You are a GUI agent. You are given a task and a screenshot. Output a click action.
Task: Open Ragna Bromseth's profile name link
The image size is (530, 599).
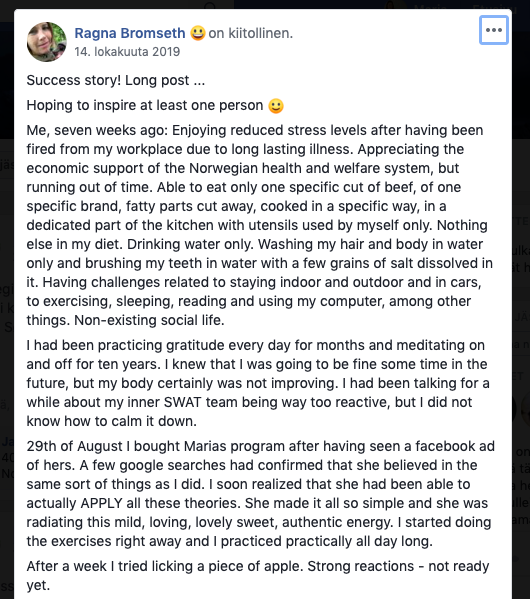tap(130, 33)
